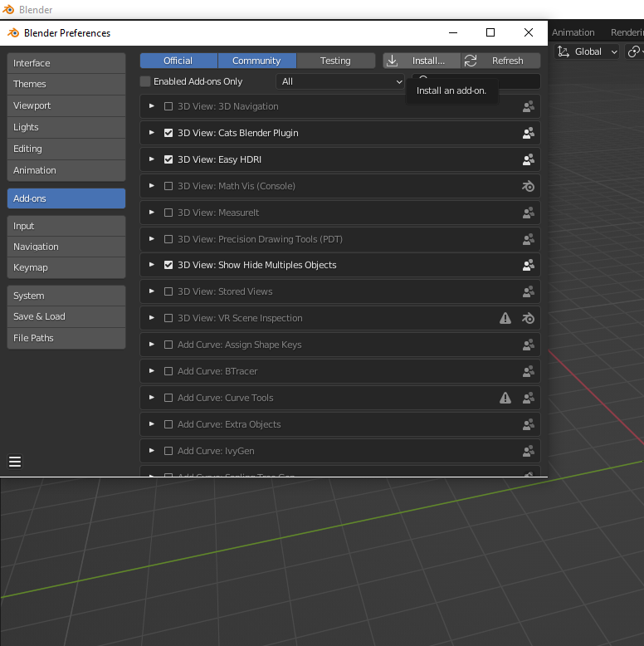Click the warning icon on Curve Tools row

pos(505,398)
